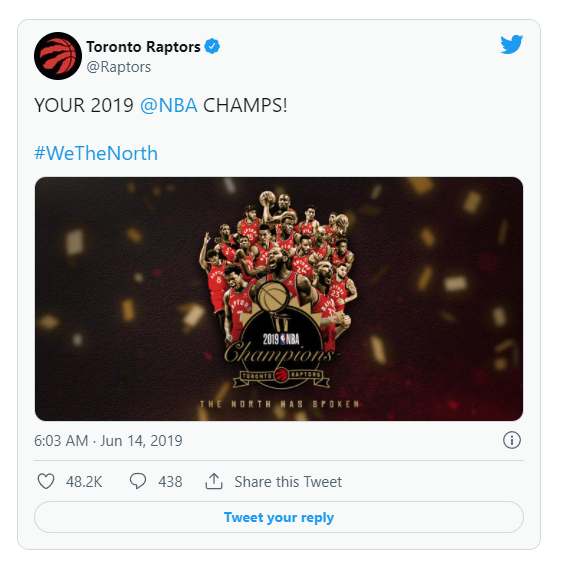Open the @Raptors handle
The width and height of the screenshot is (562, 567).
coord(119,67)
